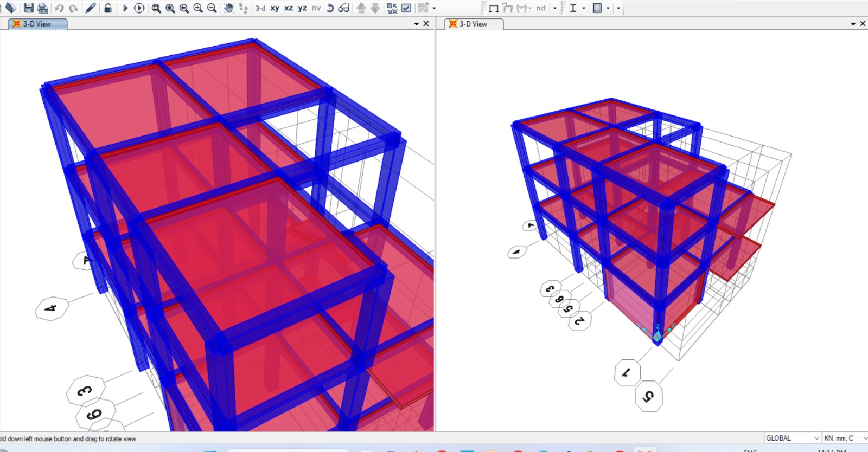Screen dimensions: 868x452
Task: Click the Run Analysis play arrow
Action: coord(125,8)
